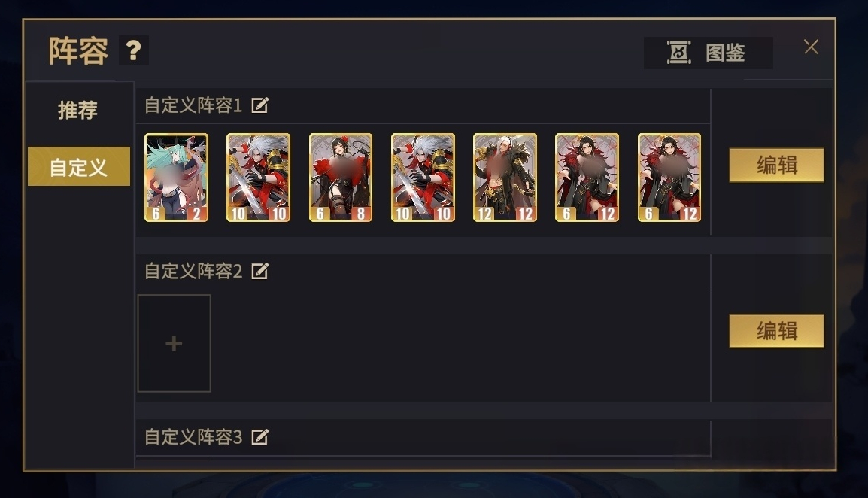Image resolution: width=868 pixels, height=498 pixels.
Task: Open the question mark help icon
Action: (x=133, y=51)
